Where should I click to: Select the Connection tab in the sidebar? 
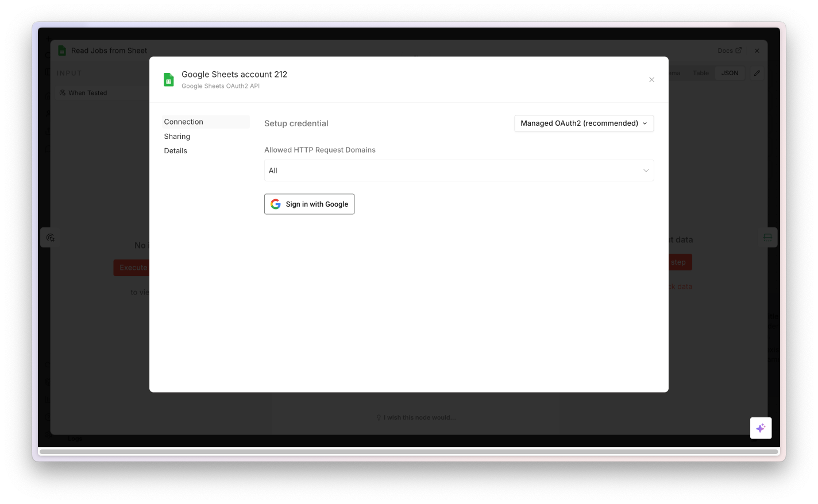[206, 122]
